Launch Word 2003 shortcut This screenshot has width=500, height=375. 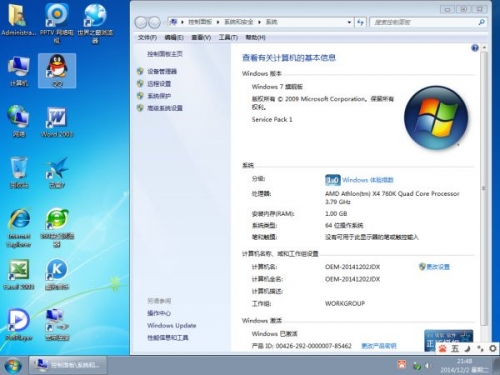click(57, 121)
